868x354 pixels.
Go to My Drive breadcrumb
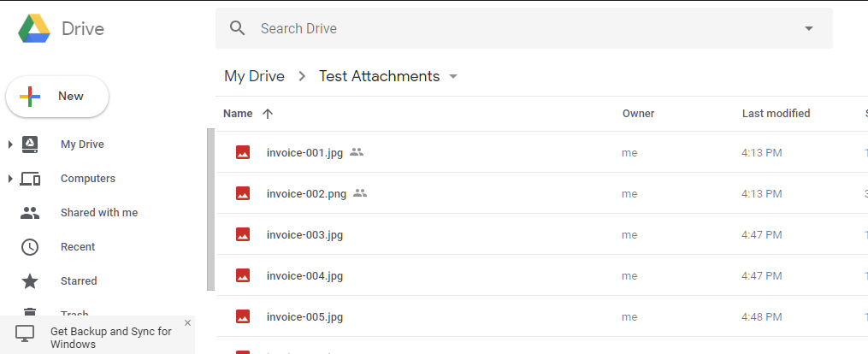click(x=254, y=76)
